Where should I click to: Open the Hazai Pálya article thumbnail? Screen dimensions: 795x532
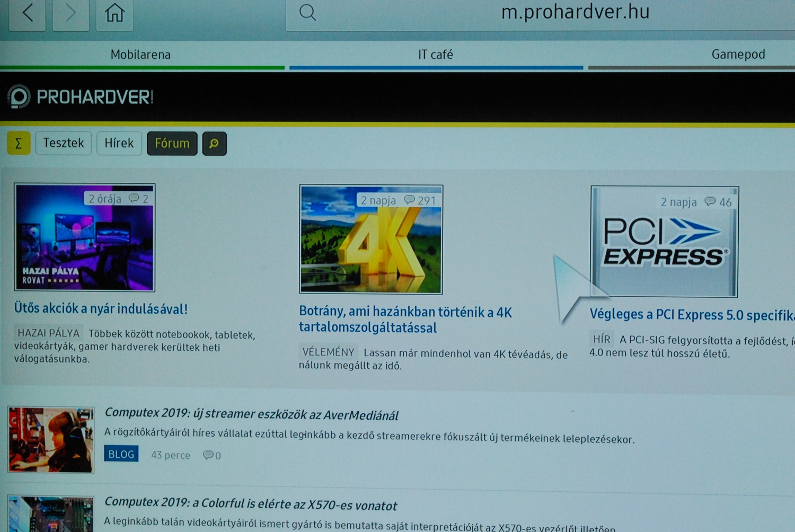click(x=85, y=237)
